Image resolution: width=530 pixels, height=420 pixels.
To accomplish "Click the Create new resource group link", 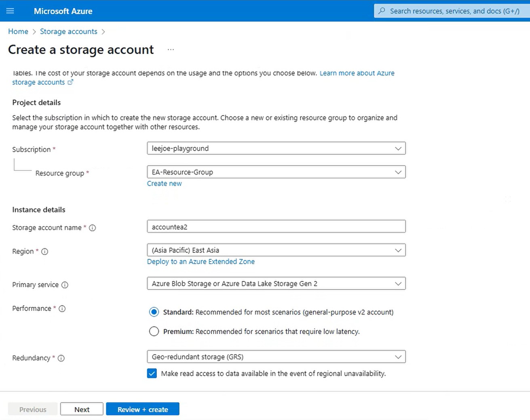I will pos(164,183).
